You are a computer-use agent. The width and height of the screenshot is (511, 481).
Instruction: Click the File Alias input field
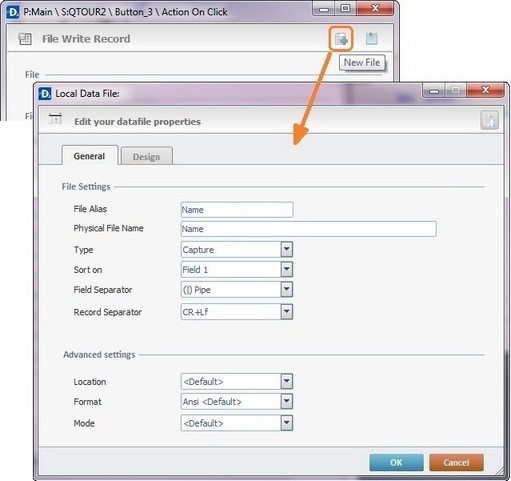tap(237, 210)
